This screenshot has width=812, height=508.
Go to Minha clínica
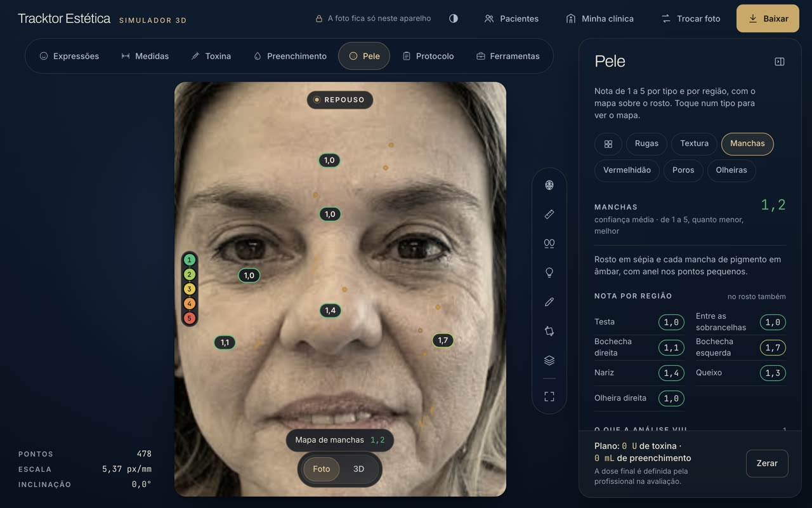599,18
